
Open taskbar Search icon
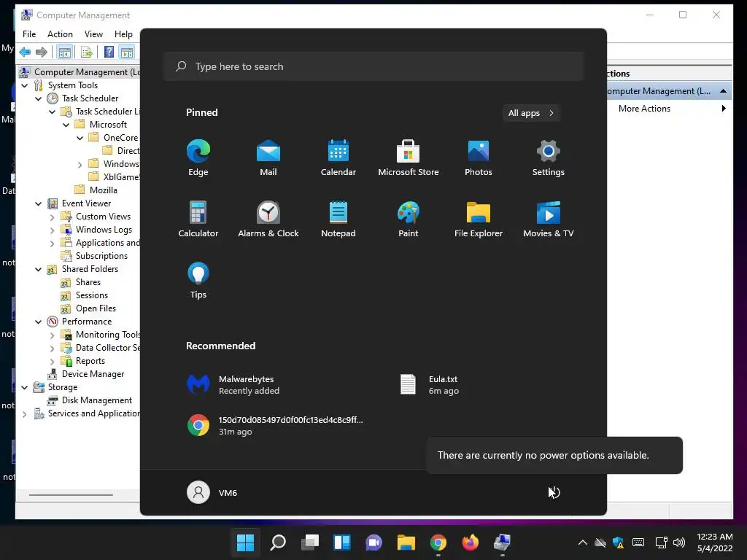pos(278,542)
